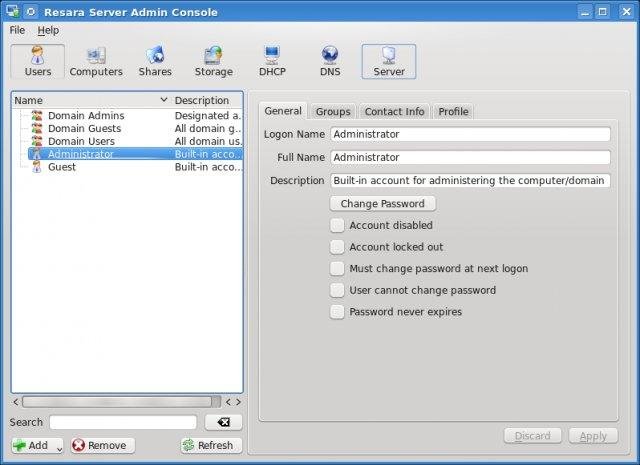Screen dimensions: 640x465
Task: Click Guest's 'Built-in acco..' description cell
Action: (x=208, y=167)
